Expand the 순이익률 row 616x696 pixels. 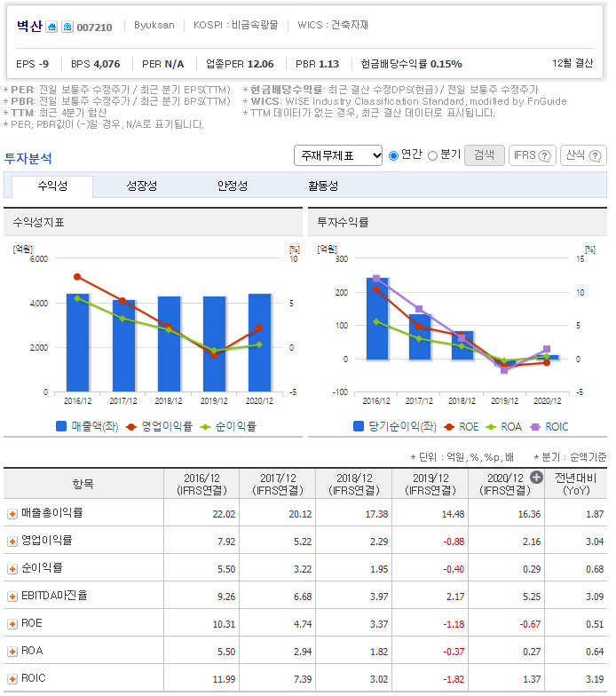pyautogui.click(x=12, y=569)
